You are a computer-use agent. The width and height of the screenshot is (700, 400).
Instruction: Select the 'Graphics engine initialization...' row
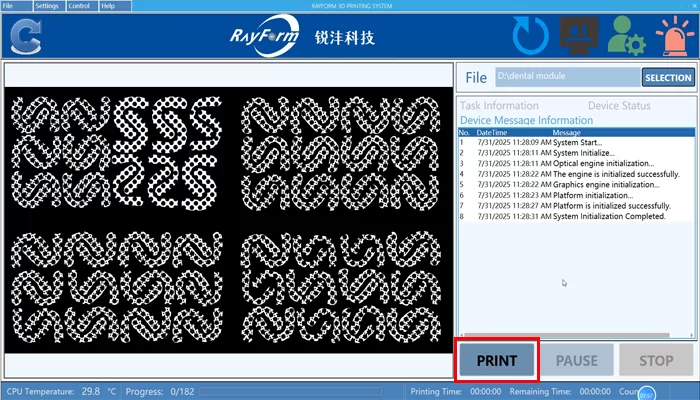click(x=576, y=184)
